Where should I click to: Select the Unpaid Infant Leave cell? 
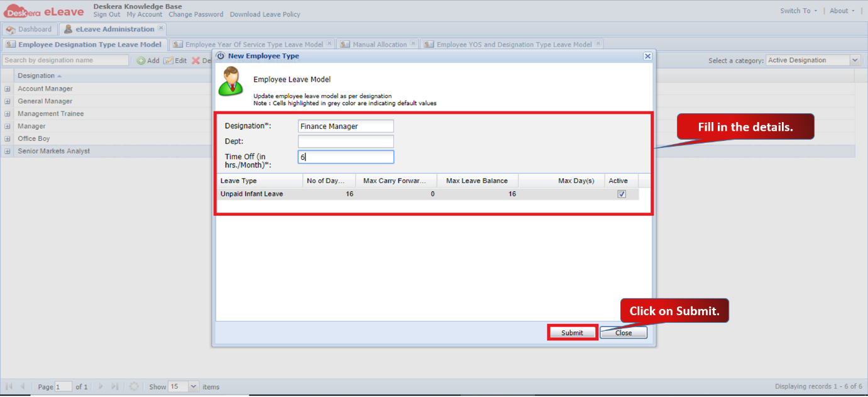pos(260,194)
